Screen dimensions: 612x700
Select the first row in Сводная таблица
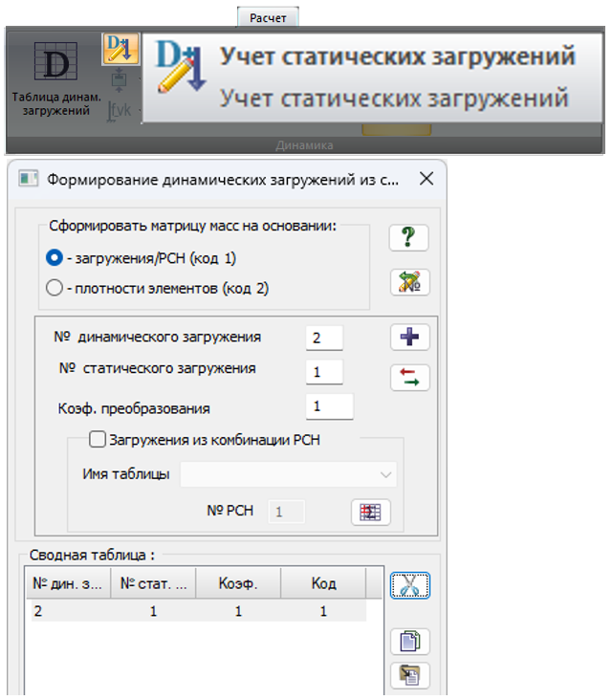pyautogui.click(x=191, y=610)
